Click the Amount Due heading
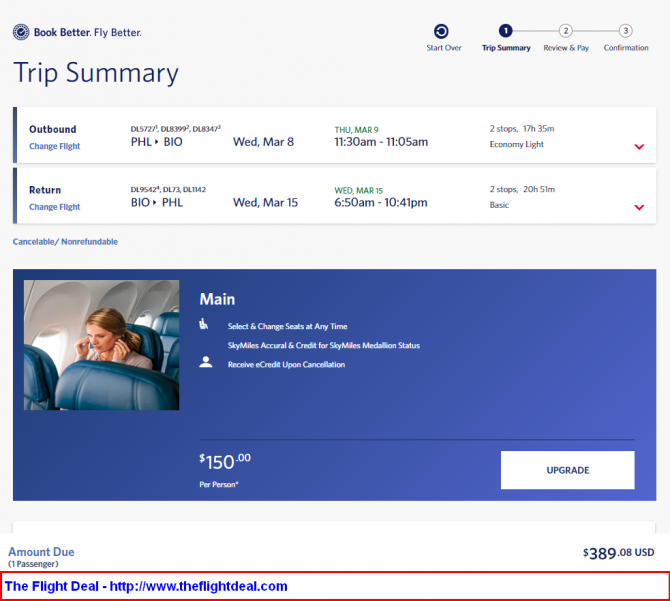The width and height of the screenshot is (670, 601). [41, 552]
